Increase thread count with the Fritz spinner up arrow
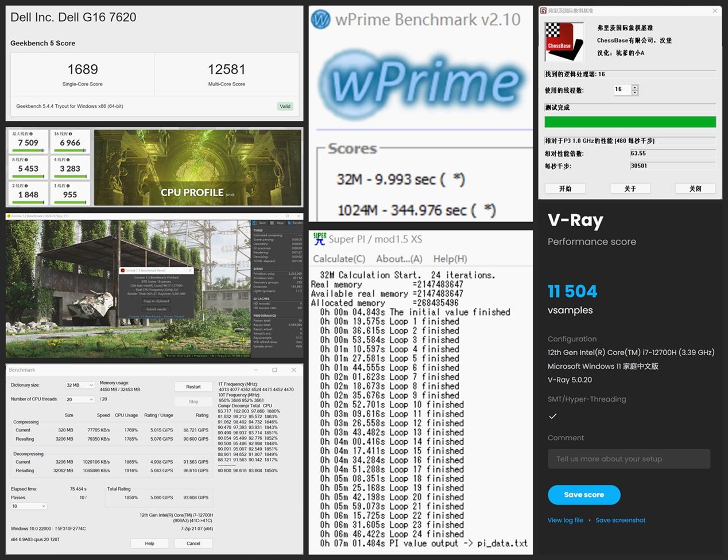Screen dimensions: 728x560 pos(634,87)
